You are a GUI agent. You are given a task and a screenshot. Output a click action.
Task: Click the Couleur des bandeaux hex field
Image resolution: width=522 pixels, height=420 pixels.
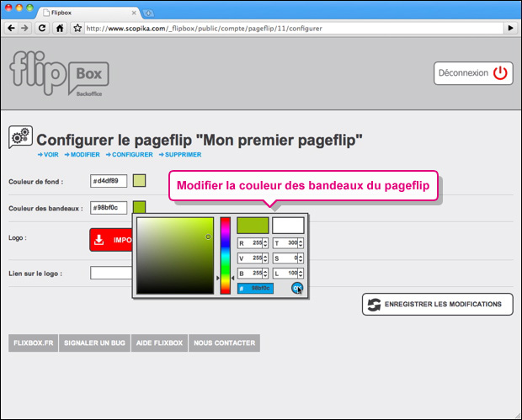tap(109, 208)
